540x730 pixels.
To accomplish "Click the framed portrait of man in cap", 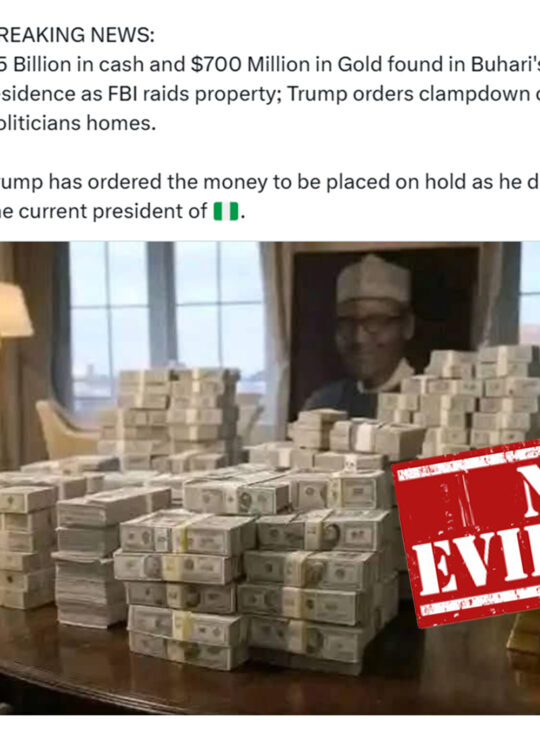I will click(x=384, y=331).
